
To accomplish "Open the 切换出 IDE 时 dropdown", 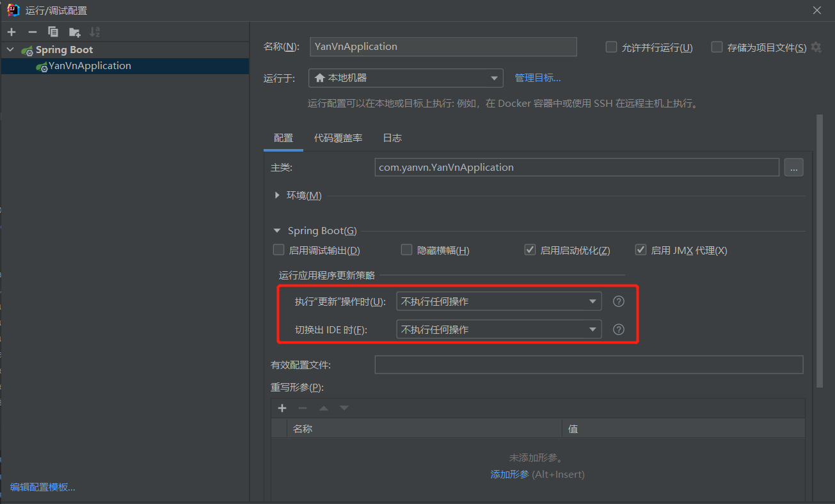I will coord(499,329).
